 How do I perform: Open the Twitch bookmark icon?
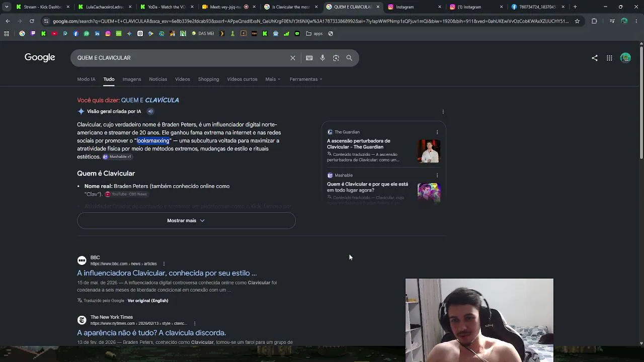point(33,34)
